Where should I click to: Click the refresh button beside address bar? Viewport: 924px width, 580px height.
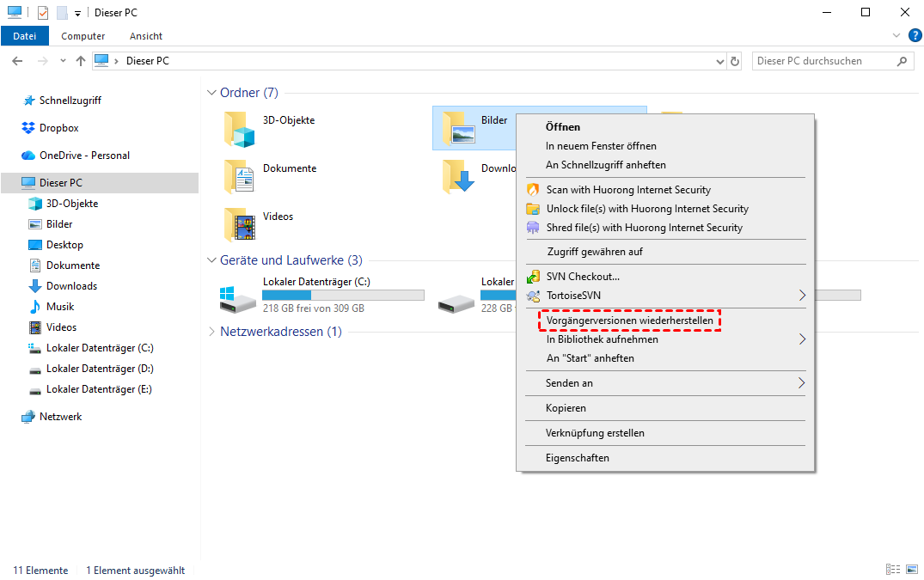[x=735, y=61]
